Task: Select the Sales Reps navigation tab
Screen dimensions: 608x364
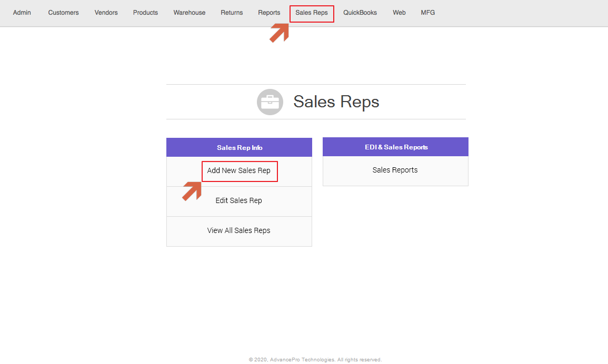Action: tap(312, 13)
